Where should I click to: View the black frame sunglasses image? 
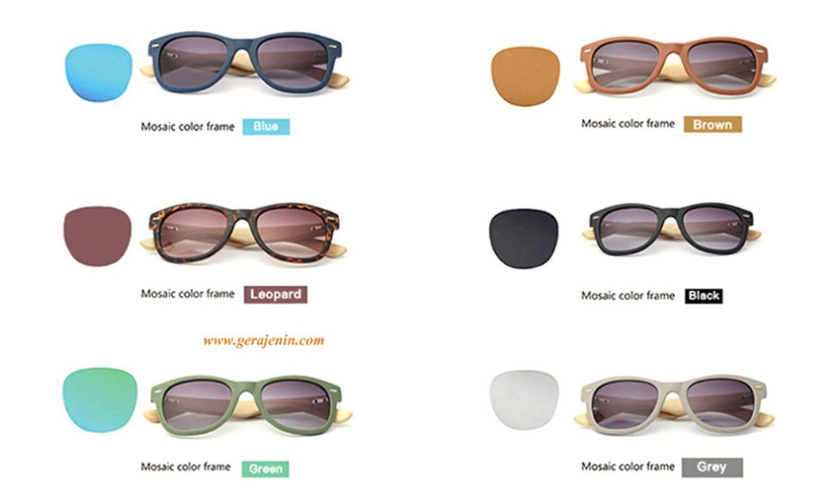pyautogui.click(x=672, y=229)
